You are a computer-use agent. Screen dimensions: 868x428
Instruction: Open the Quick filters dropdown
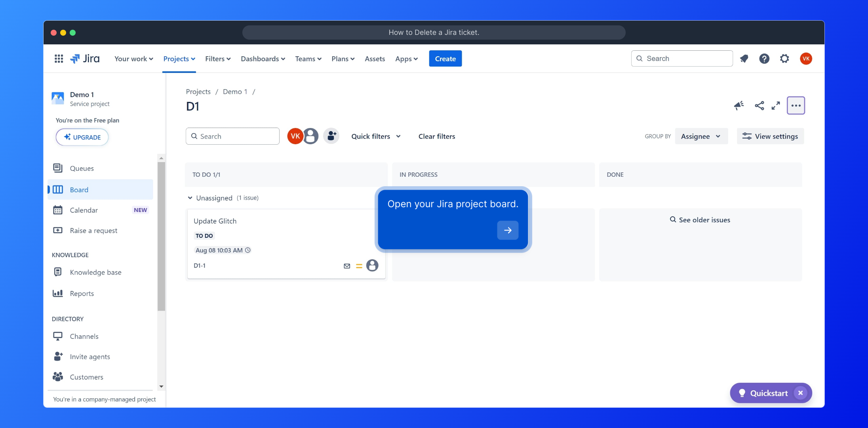[x=376, y=136]
